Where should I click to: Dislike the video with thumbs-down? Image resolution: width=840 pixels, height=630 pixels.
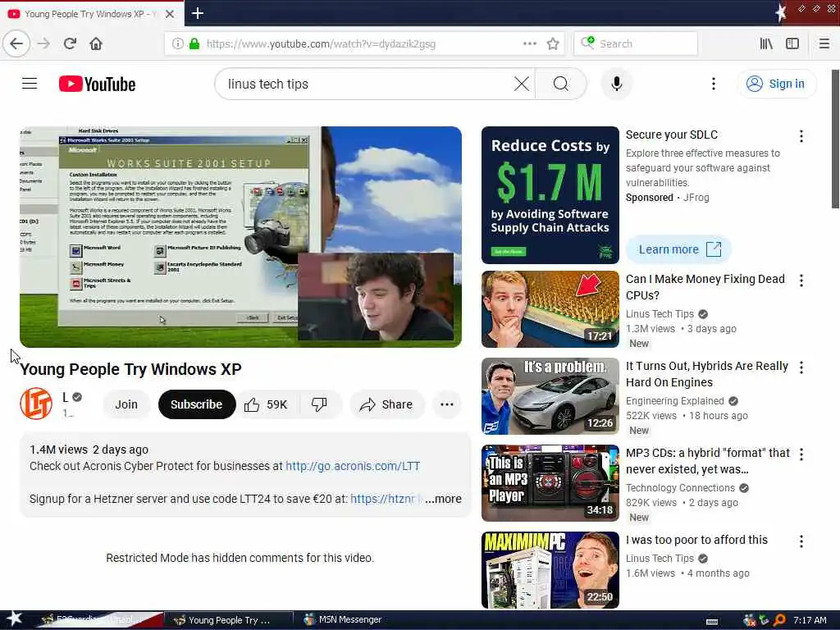[x=319, y=404]
